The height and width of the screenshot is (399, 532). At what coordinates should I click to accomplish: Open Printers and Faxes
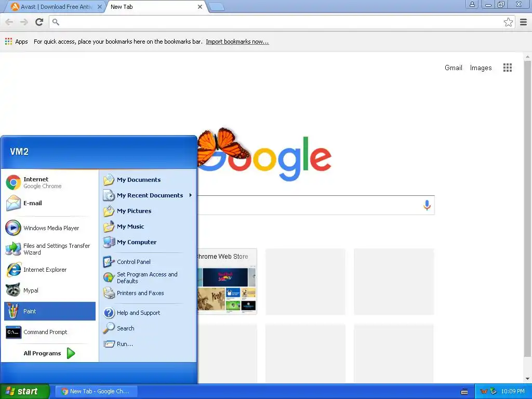pyautogui.click(x=148, y=293)
